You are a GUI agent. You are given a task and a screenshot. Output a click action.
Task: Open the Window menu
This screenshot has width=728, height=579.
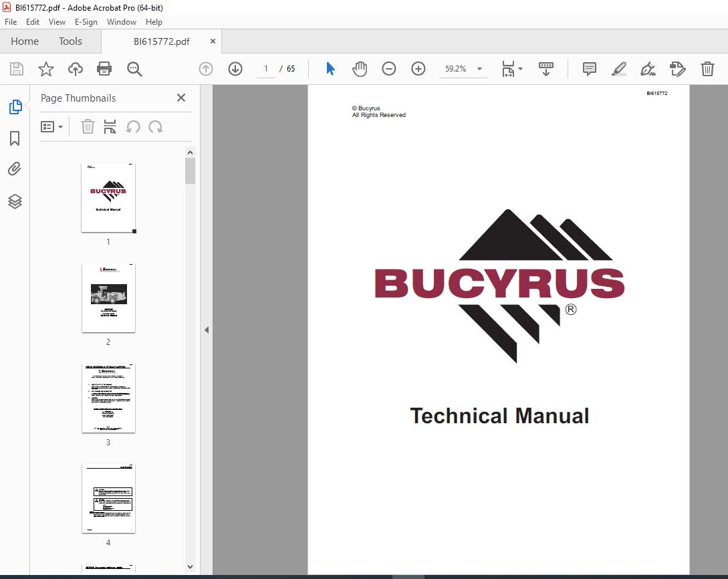(x=122, y=22)
